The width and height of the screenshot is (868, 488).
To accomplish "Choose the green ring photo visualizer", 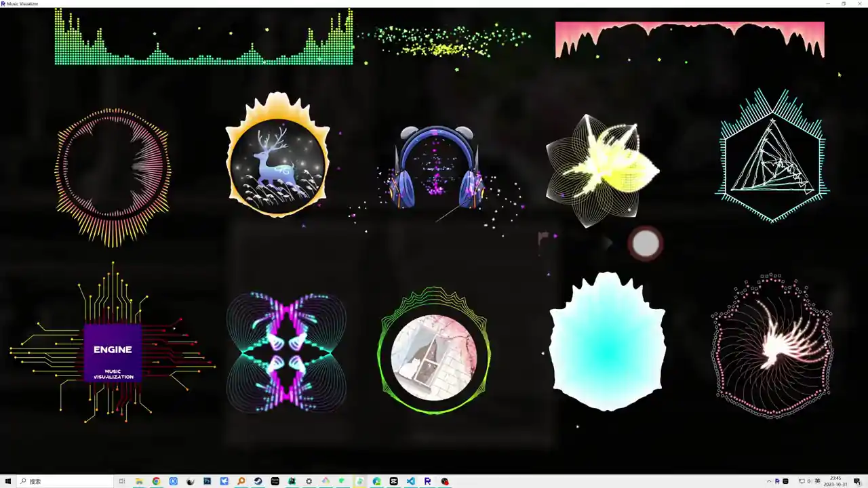I will [434, 351].
